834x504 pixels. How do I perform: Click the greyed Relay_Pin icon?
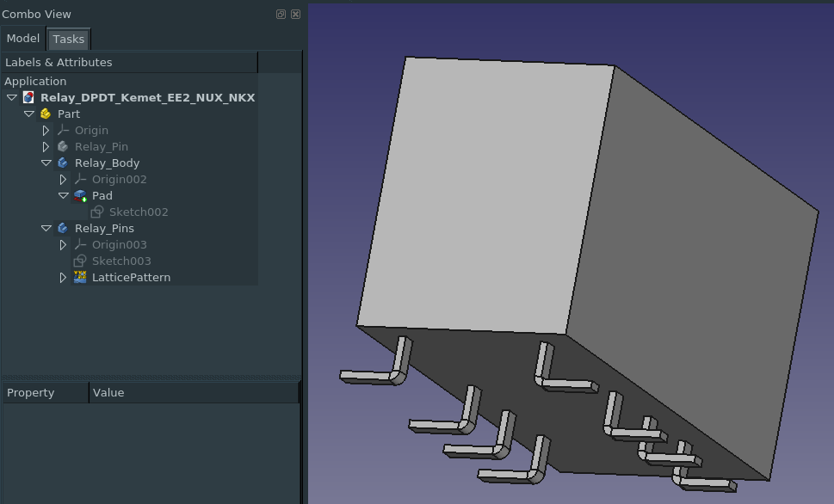point(63,147)
